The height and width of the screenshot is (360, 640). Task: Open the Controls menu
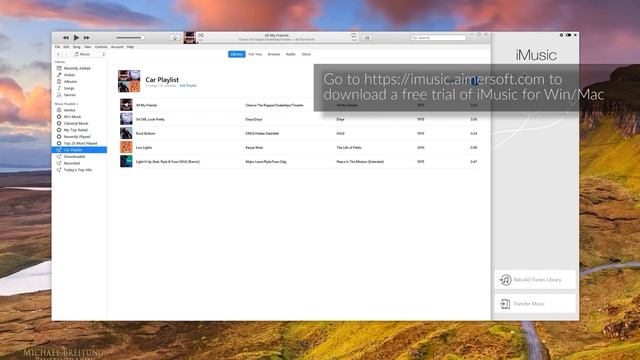pos(101,47)
